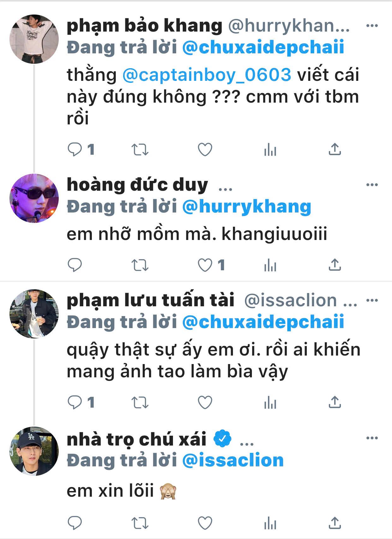Viewport: 392px width, 539px height.
Task: Open hoàng đức duy's avatar with sunglasses
Action: pos(34,198)
